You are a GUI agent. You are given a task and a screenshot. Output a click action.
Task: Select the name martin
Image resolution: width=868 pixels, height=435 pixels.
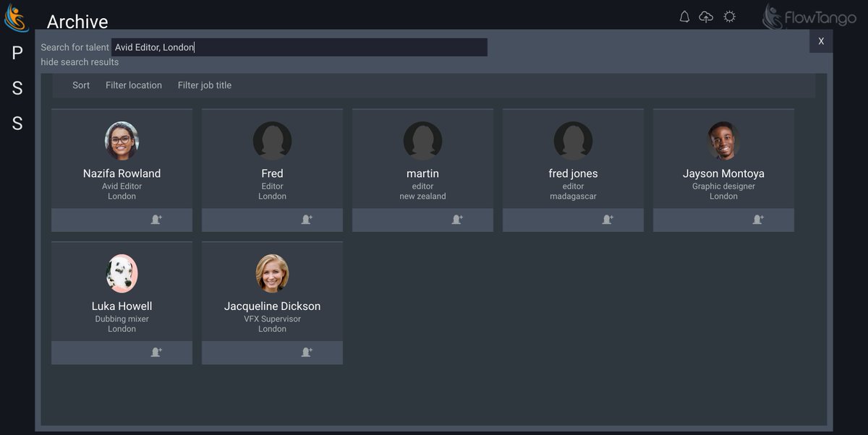point(422,173)
